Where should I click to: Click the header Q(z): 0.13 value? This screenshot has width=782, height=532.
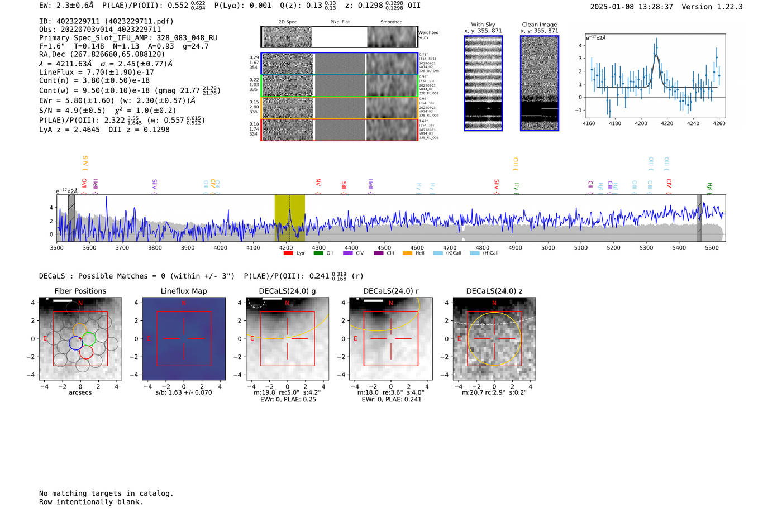[x=308, y=6]
